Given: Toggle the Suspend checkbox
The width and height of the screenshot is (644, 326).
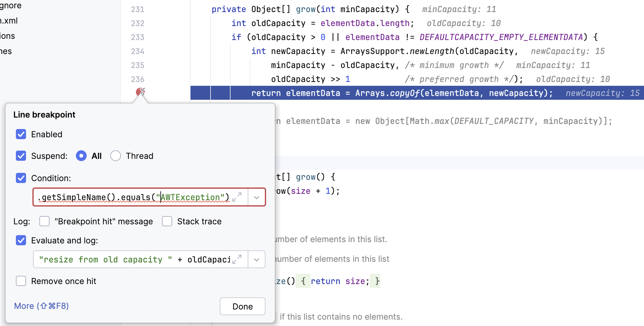Looking at the screenshot, I should (21, 156).
